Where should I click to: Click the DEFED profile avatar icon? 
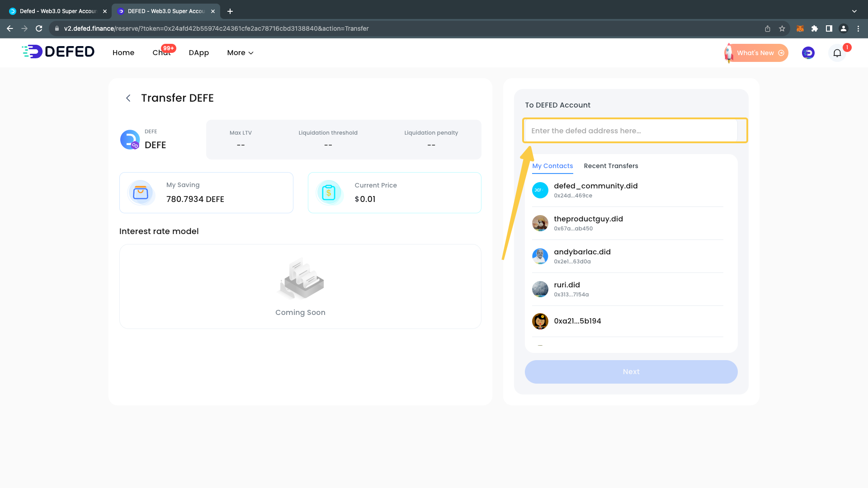[x=808, y=53]
